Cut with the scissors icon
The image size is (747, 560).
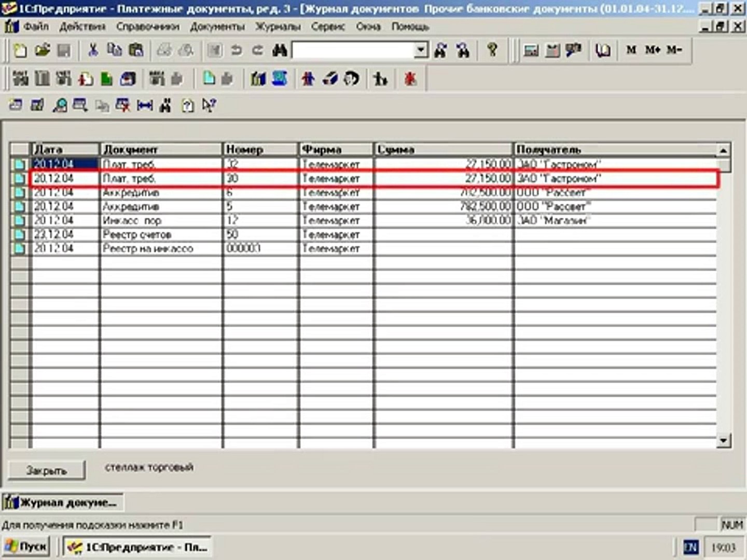tap(93, 50)
